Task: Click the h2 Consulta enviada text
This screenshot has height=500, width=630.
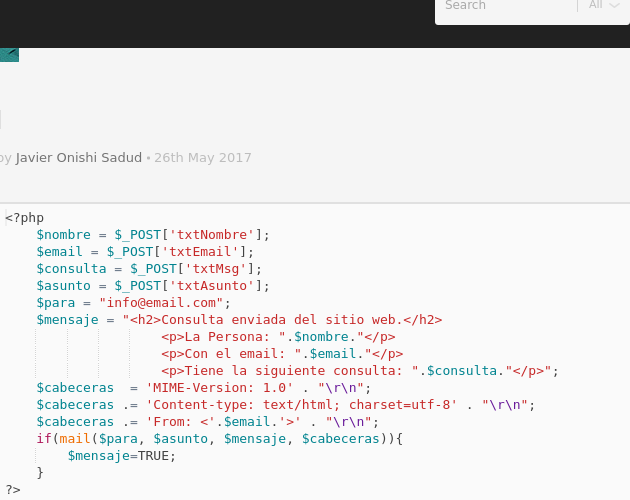Action: point(282,320)
